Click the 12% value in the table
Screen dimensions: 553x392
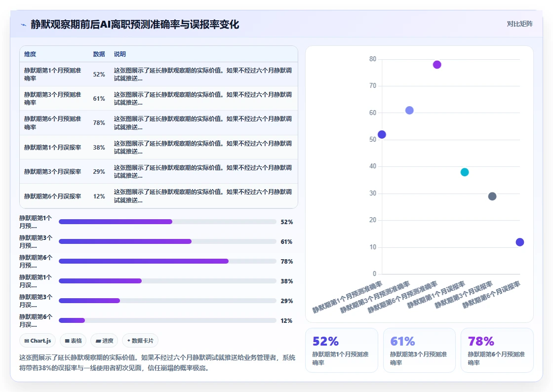pos(99,196)
